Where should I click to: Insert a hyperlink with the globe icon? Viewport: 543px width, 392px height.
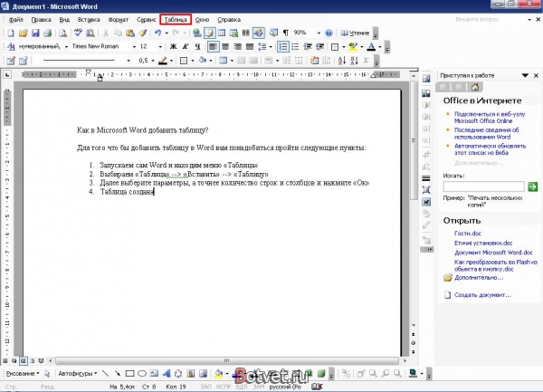[x=197, y=33]
